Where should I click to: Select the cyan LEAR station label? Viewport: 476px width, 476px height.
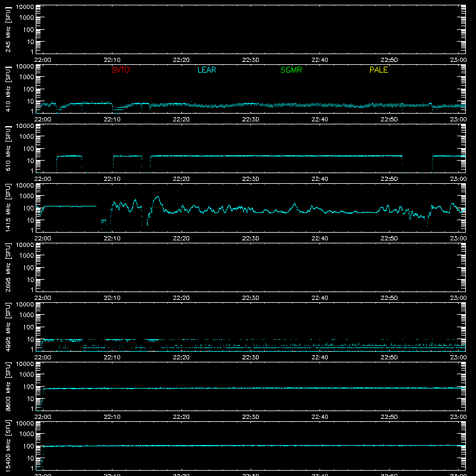pyautogui.click(x=206, y=70)
